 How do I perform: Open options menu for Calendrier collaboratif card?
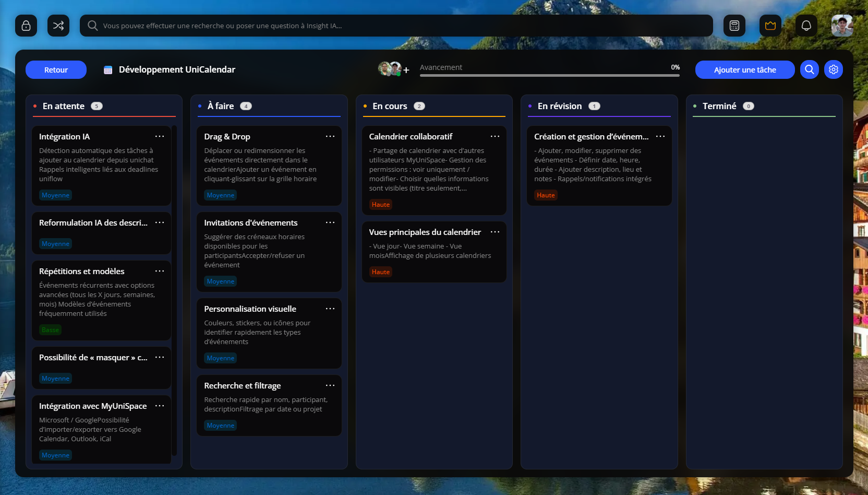[x=495, y=136]
